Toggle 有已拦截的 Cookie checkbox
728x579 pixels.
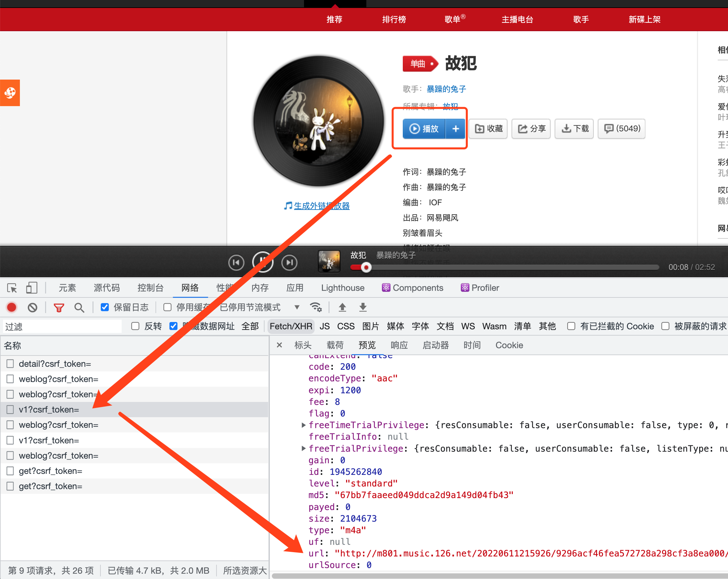click(x=571, y=326)
